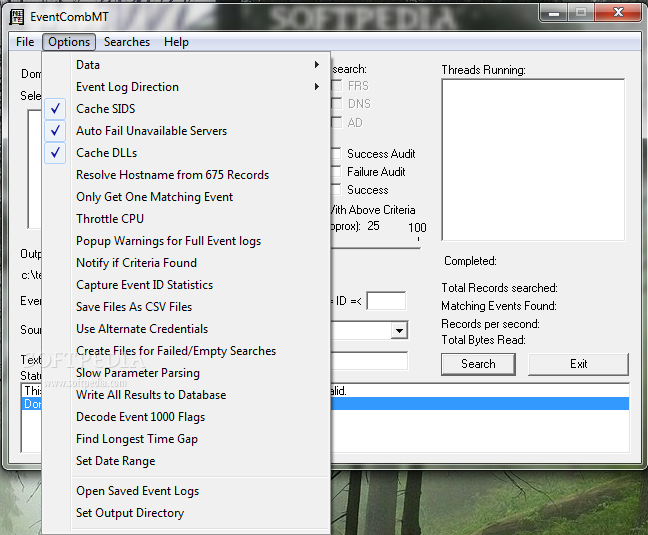Select Set Date Range
This screenshot has width=648, height=535.
(186, 461)
